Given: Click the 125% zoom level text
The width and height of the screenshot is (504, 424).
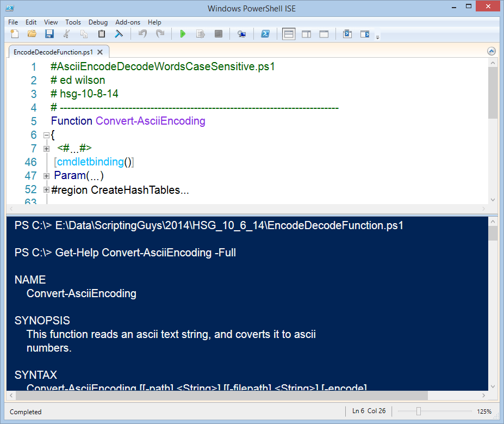Looking at the screenshot, I should [x=484, y=411].
